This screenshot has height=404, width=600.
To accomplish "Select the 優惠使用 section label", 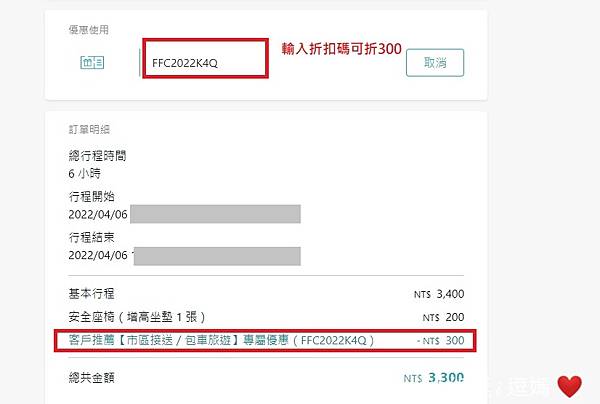I will click(89, 30).
